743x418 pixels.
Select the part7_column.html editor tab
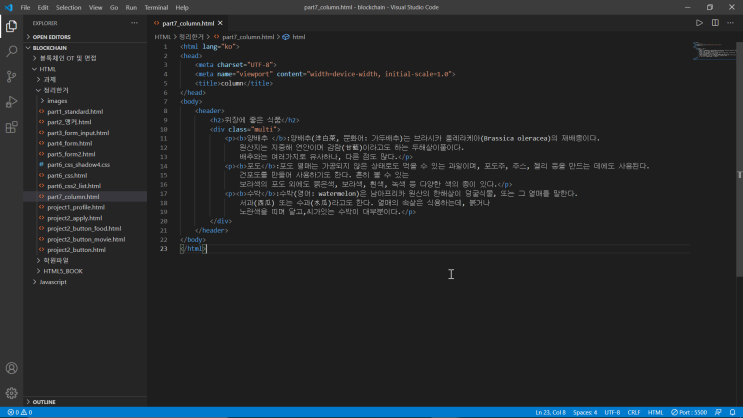point(188,23)
